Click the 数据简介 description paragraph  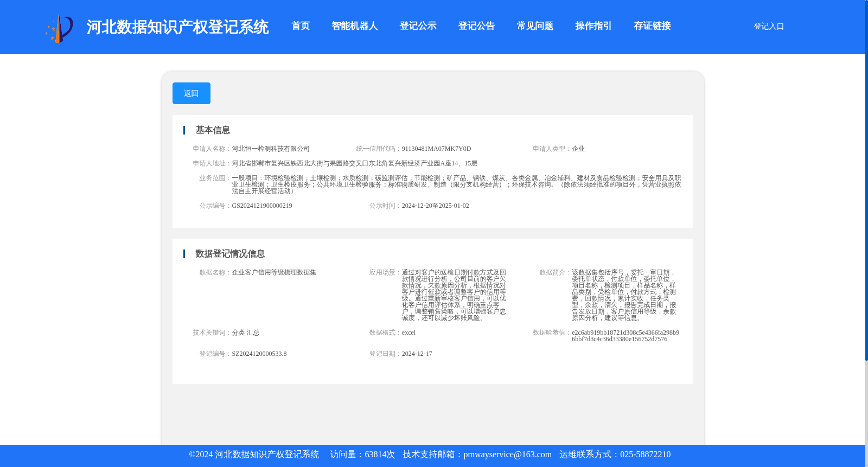coord(624,295)
